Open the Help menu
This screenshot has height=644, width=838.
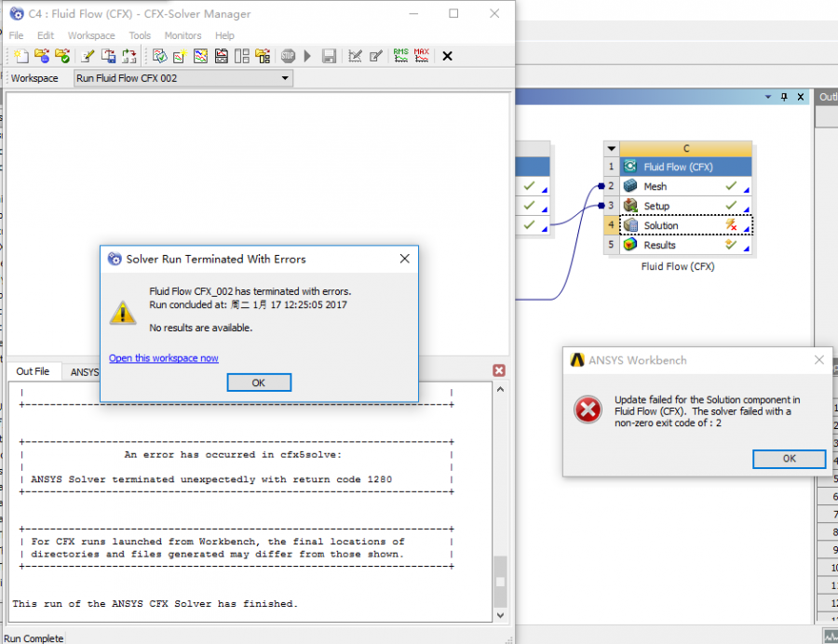(x=224, y=35)
